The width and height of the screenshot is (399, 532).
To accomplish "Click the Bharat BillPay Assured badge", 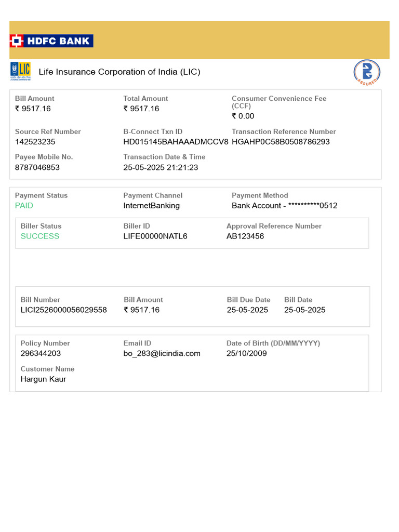I will click(367, 72).
